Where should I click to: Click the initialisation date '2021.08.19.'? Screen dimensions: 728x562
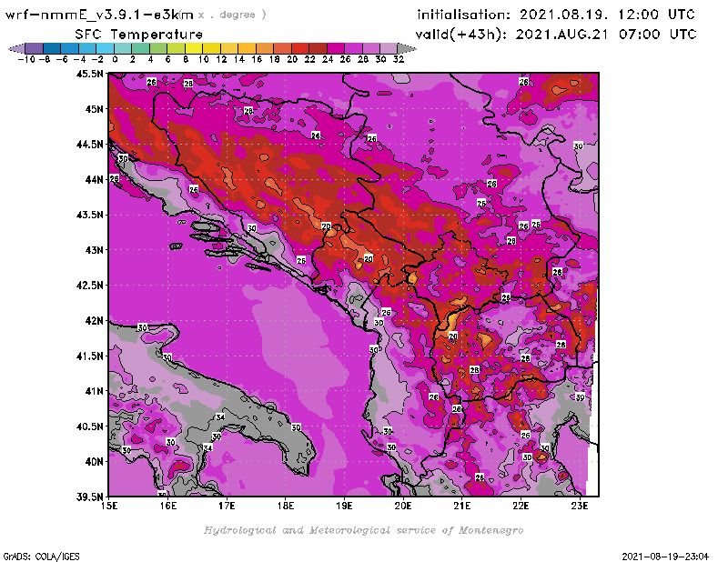(563, 15)
